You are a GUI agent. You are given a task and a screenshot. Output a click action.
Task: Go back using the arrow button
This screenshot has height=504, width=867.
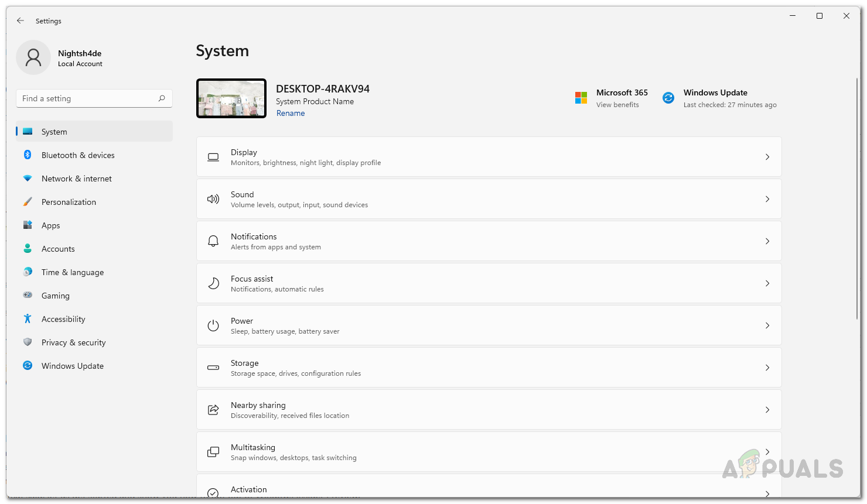click(x=21, y=20)
